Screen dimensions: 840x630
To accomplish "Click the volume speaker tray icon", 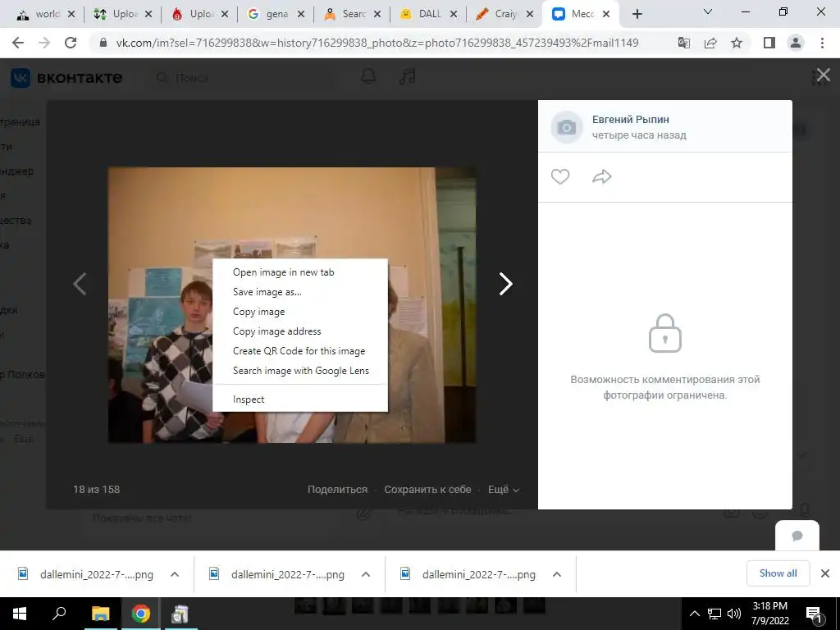I will pyautogui.click(x=734, y=614).
